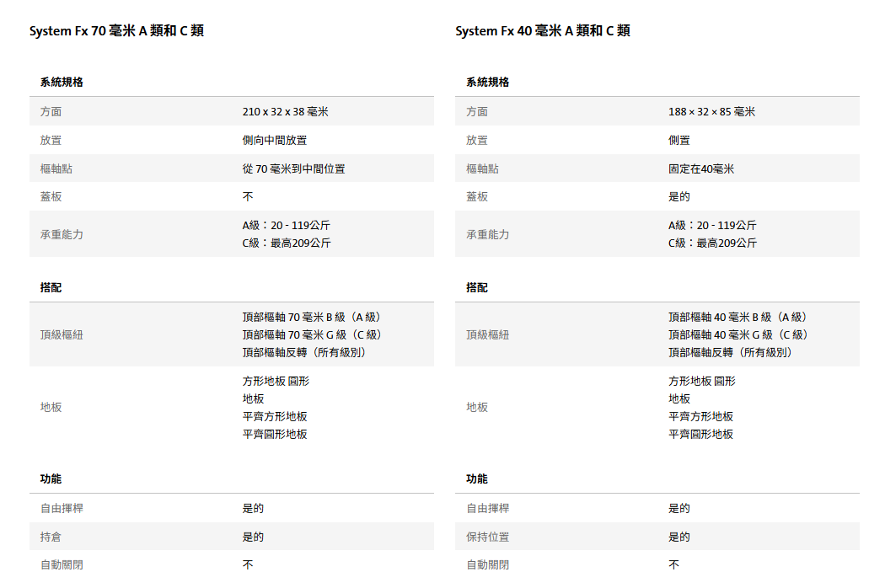
Task: Select "頂部樞軸 40 毫米 G 級（C 級）"
Action: 738,335
